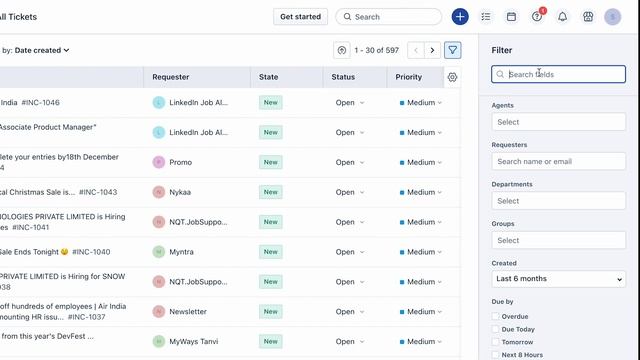
Task: Click the Status column header
Action: pyautogui.click(x=343, y=77)
